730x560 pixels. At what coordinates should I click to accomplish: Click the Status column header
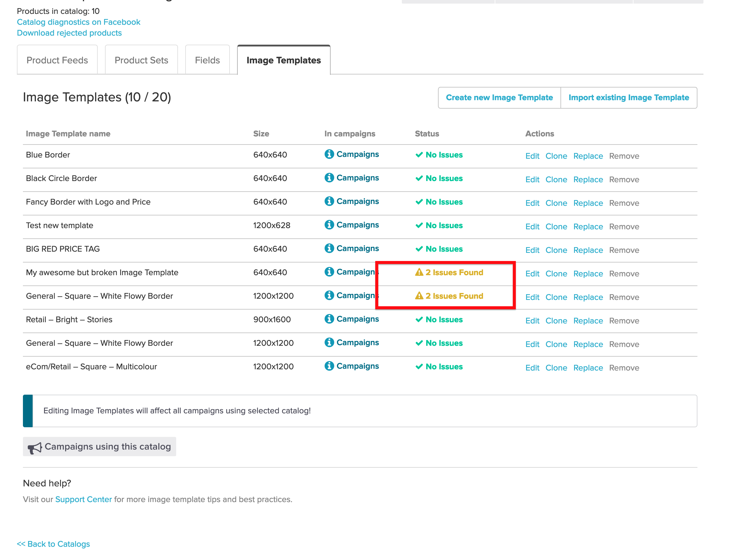pos(427,134)
